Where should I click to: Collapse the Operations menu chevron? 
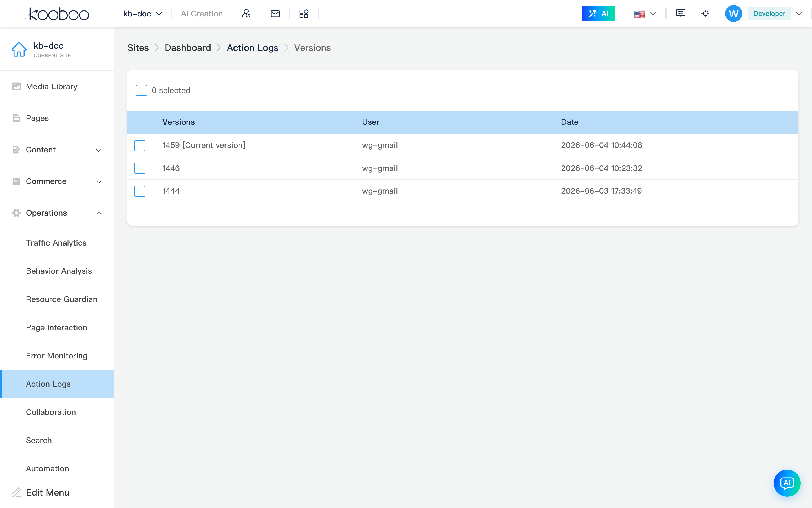[99, 213]
